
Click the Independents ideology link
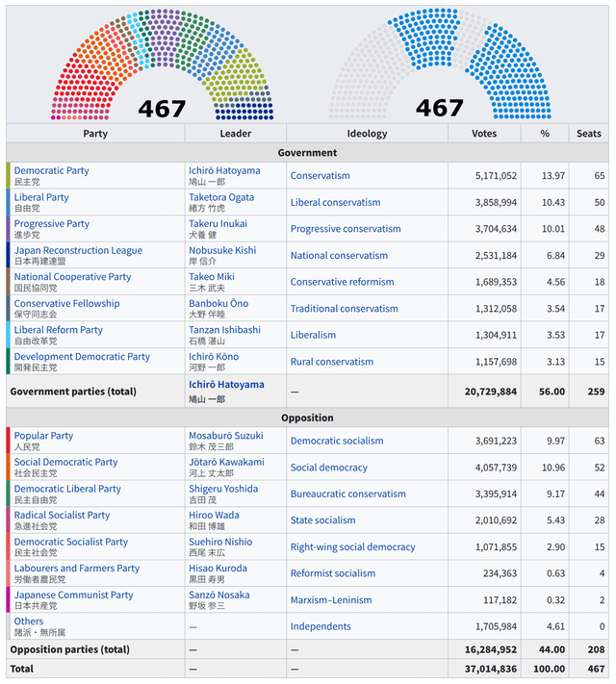click(321, 626)
